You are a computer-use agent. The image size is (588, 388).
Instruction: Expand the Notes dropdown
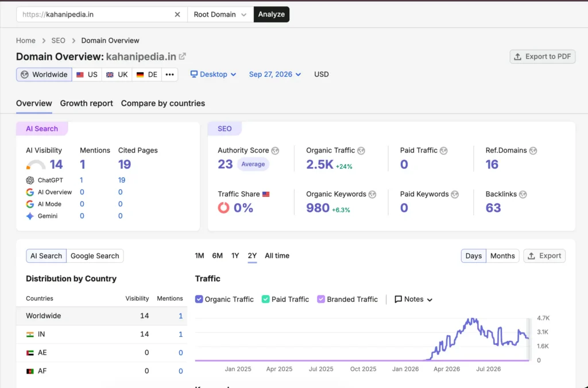point(413,299)
